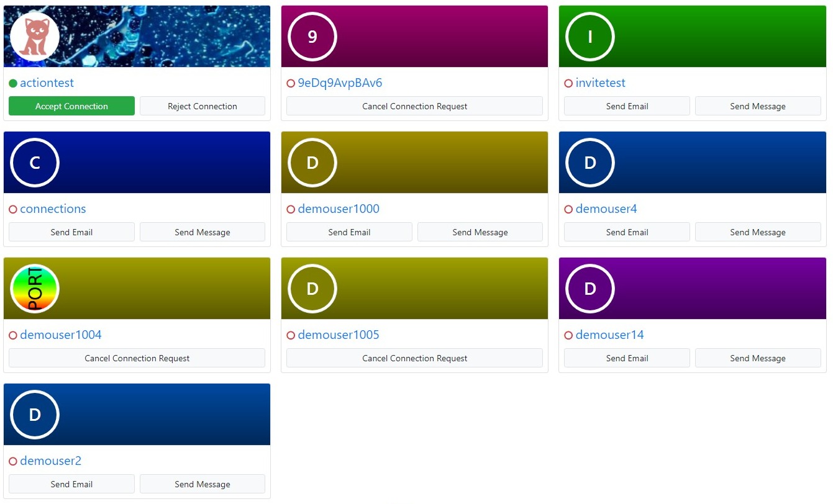This screenshot has width=833, height=504.
Task: Open the connections profile link
Action: click(x=53, y=209)
